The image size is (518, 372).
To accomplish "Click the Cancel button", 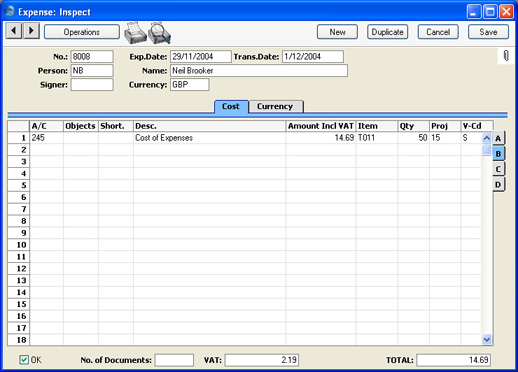I will point(438,32).
